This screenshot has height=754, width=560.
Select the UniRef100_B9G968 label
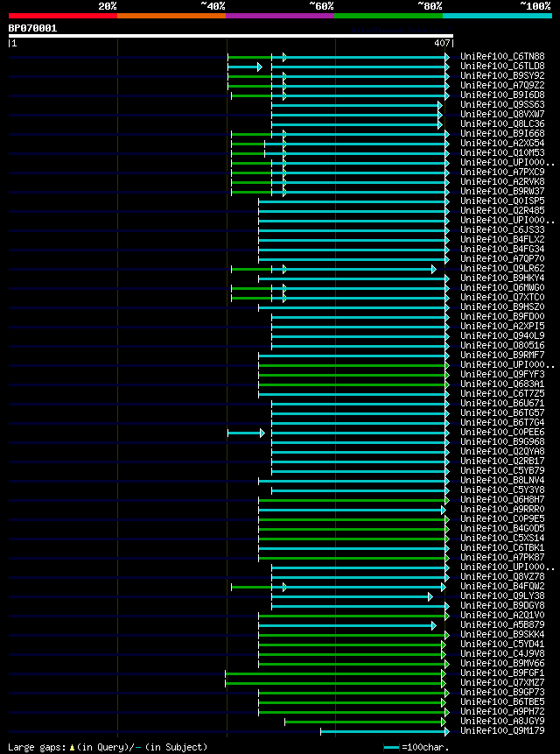coord(502,441)
